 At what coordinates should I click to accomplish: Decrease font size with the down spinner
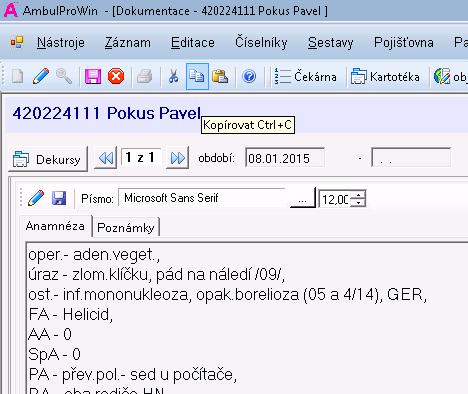(359, 203)
